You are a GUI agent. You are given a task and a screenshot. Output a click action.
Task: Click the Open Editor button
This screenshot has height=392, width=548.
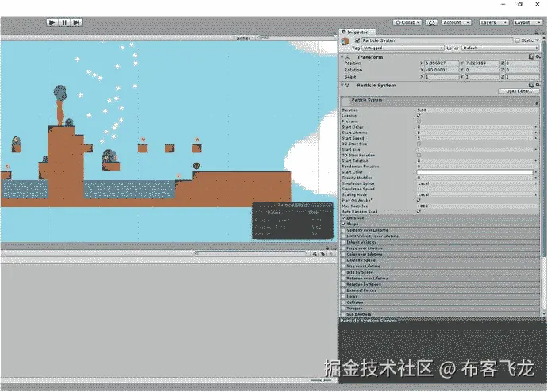coord(519,91)
